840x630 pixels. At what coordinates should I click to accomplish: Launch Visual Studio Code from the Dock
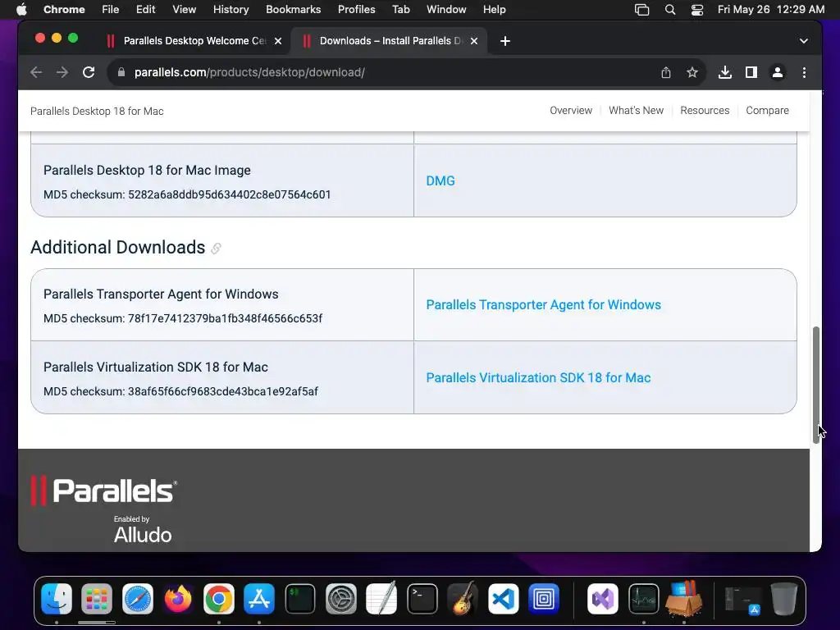(x=503, y=599)
